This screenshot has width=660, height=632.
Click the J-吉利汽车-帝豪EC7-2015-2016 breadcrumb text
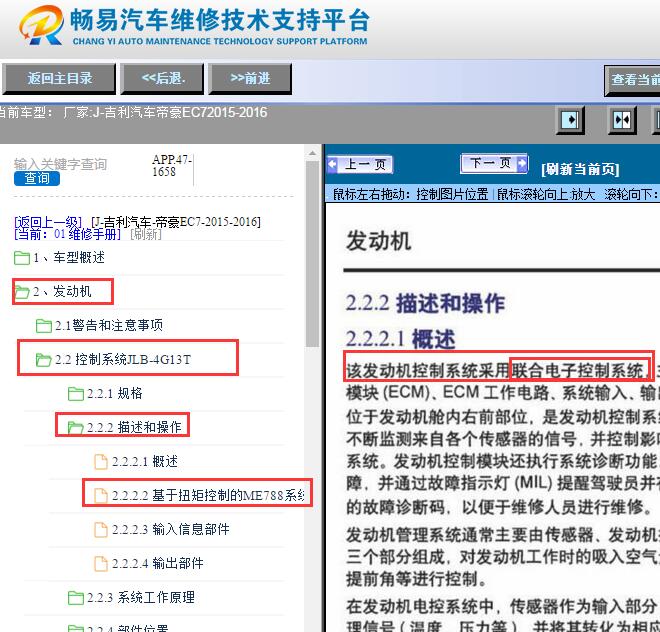(176, 221)
